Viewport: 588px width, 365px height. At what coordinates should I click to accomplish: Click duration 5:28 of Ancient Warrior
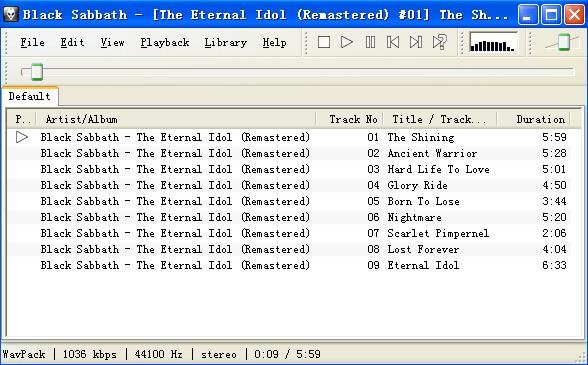pyautogui.click(x=554, y=153)
